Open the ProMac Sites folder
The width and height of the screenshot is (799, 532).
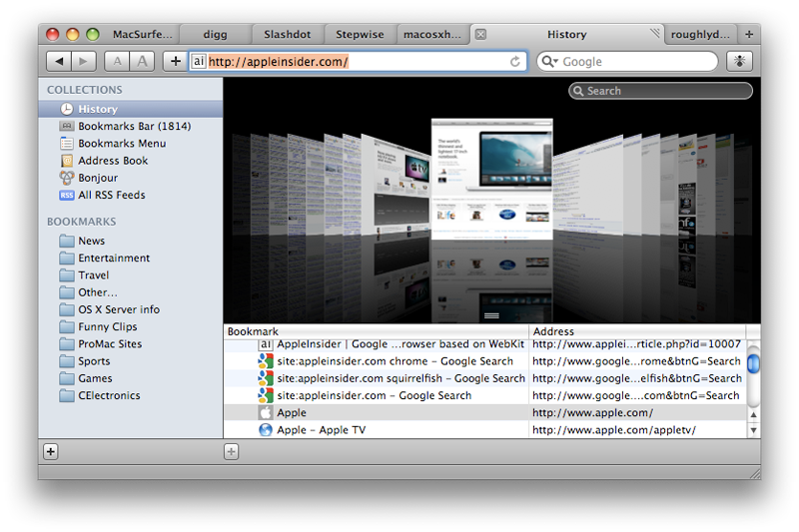pos(131,343)
